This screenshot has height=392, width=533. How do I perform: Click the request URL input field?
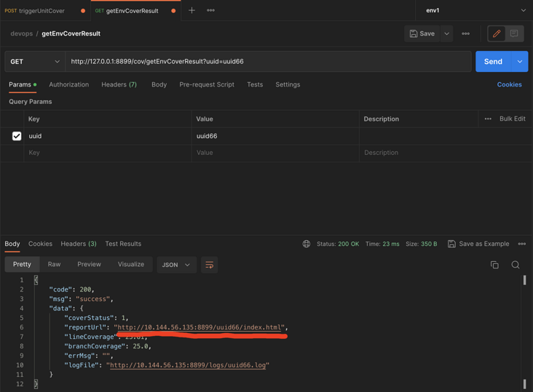click(268, 62)
